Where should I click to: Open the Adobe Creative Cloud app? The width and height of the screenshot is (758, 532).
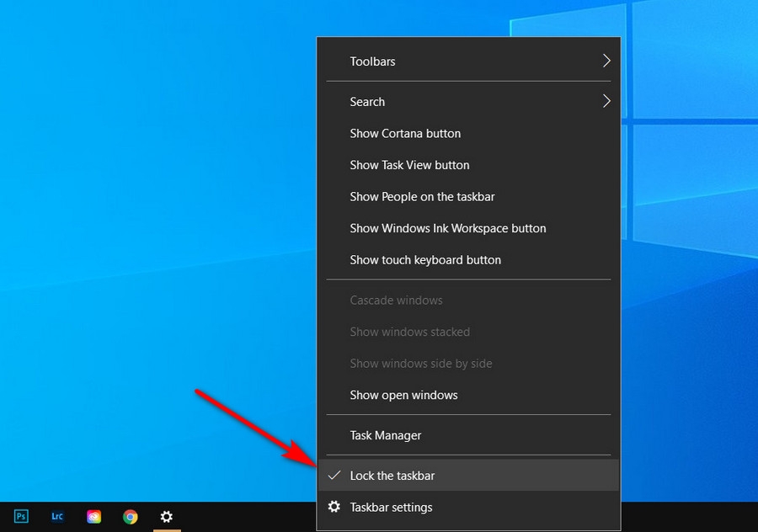point(93,516)
